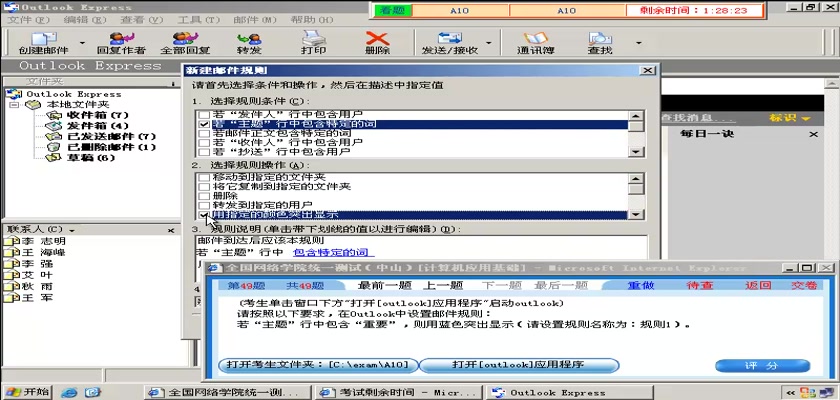Check 若“抄送”行中包含用户 condition

204,152
